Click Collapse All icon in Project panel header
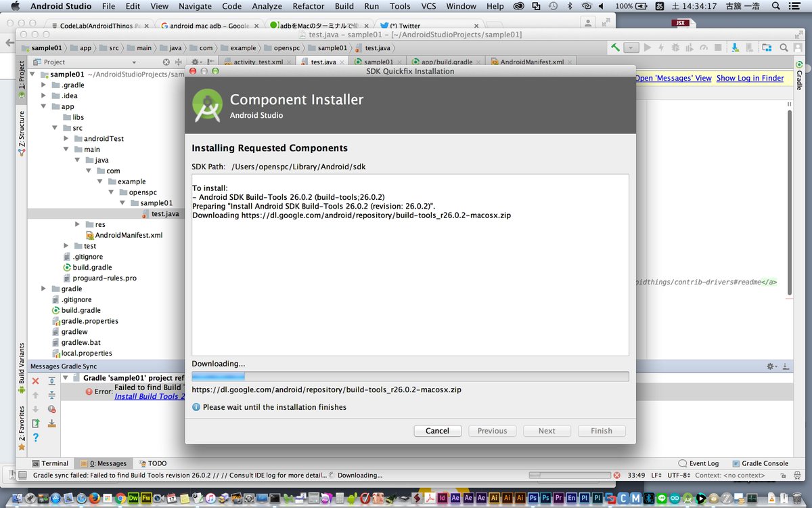Image resolution: width=812 pixels, height=508 pixels. point(179,62)
